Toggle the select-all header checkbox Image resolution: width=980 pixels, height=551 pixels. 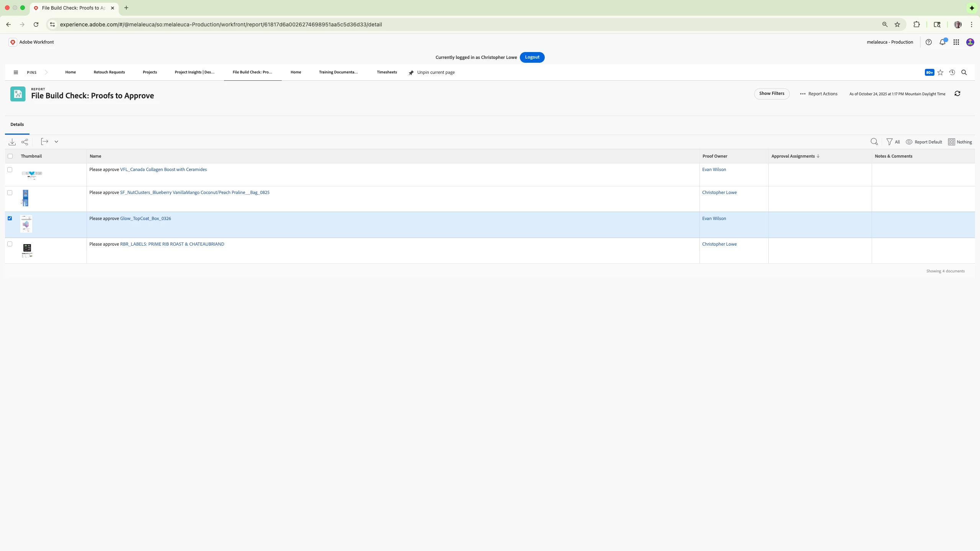[10, 156]
